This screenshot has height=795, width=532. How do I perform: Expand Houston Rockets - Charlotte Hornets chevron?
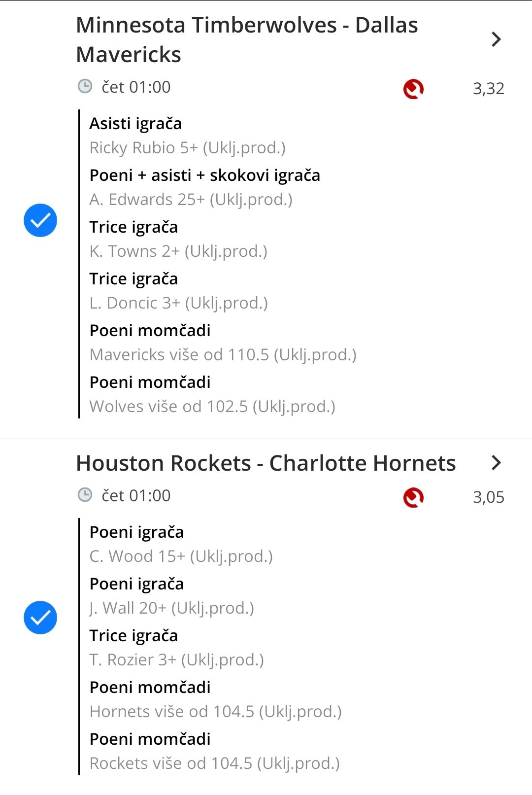coord(496,462)
